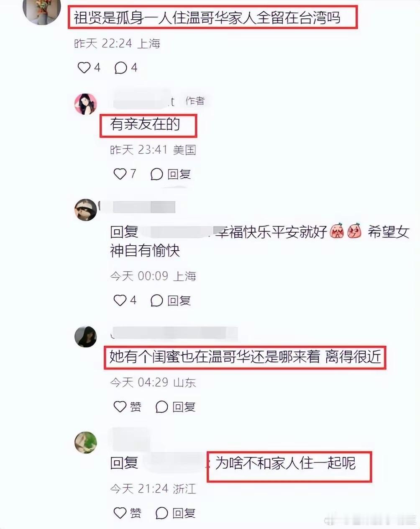420x529 pixels.
Task: Open avatar of the Shandong commenter
Action: coord(86,336)
